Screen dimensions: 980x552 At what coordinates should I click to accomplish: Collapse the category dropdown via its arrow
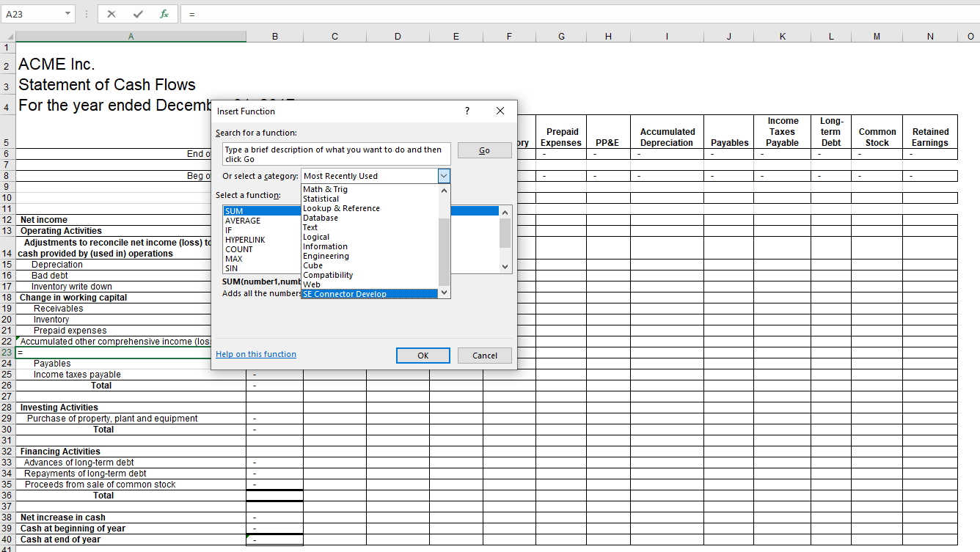[443, 176]
